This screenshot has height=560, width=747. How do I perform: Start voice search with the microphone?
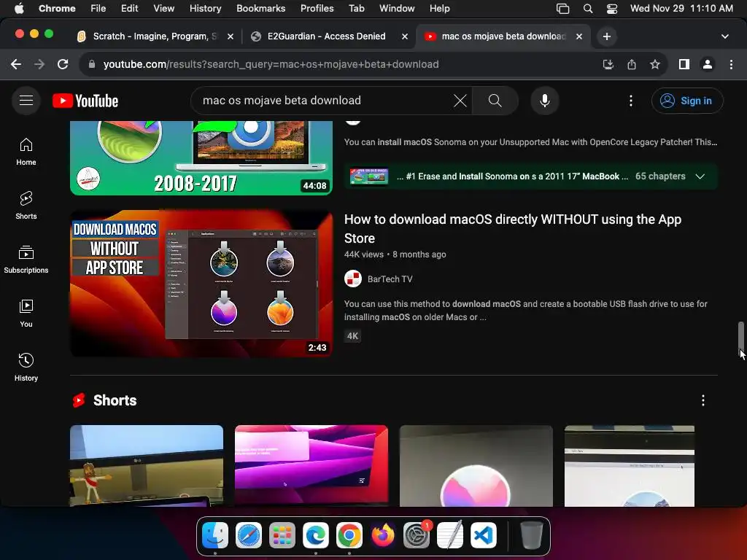click(x=544, y=101)
